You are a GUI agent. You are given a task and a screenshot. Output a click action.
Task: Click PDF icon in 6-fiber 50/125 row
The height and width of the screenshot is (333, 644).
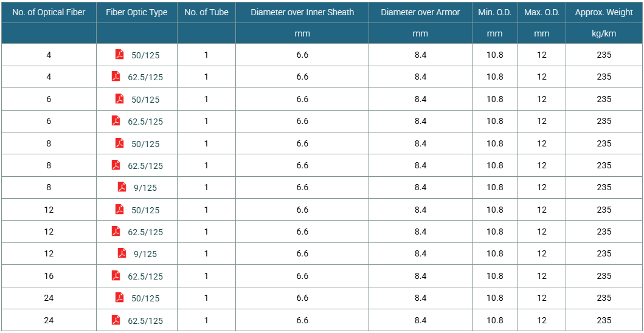click(x=119, y=99)
